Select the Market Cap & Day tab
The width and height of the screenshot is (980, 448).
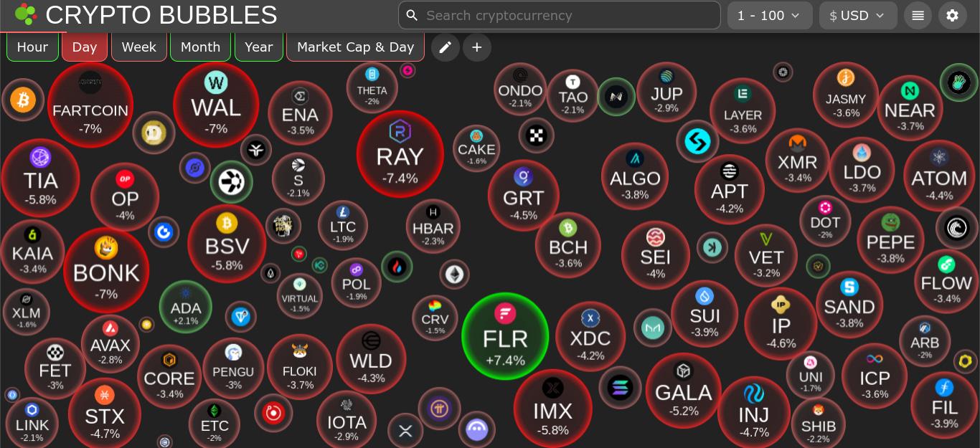(355, 47)
